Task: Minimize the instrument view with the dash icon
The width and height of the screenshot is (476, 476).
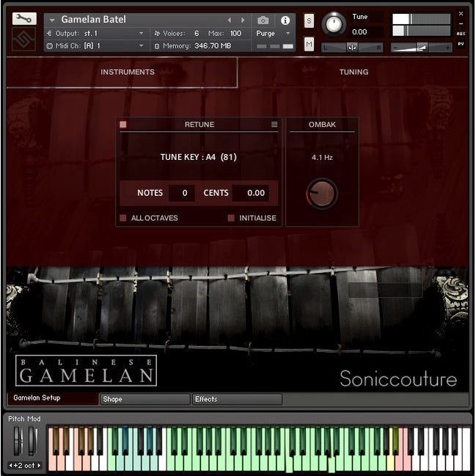Action: click(x=461, y=23)
